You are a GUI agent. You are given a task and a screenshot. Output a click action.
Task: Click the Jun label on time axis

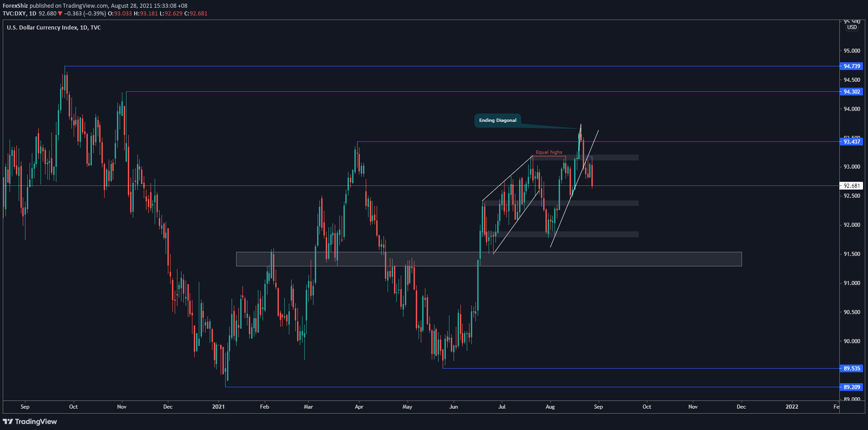(454, 407)
